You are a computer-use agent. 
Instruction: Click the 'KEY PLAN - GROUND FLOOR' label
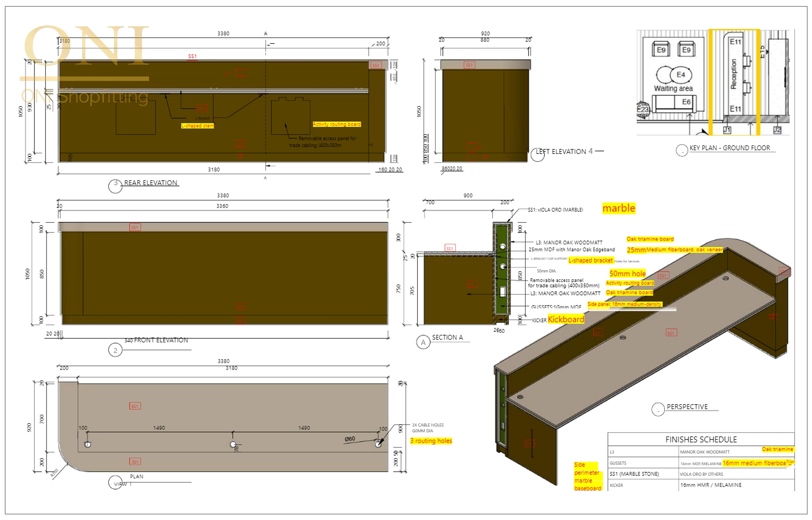[730, 148]
